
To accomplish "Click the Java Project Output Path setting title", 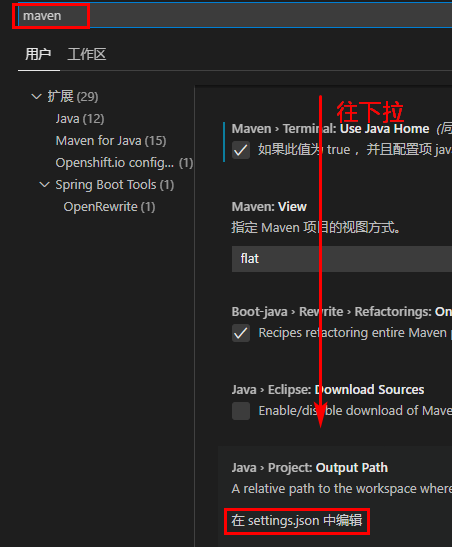I will point(310,467).
